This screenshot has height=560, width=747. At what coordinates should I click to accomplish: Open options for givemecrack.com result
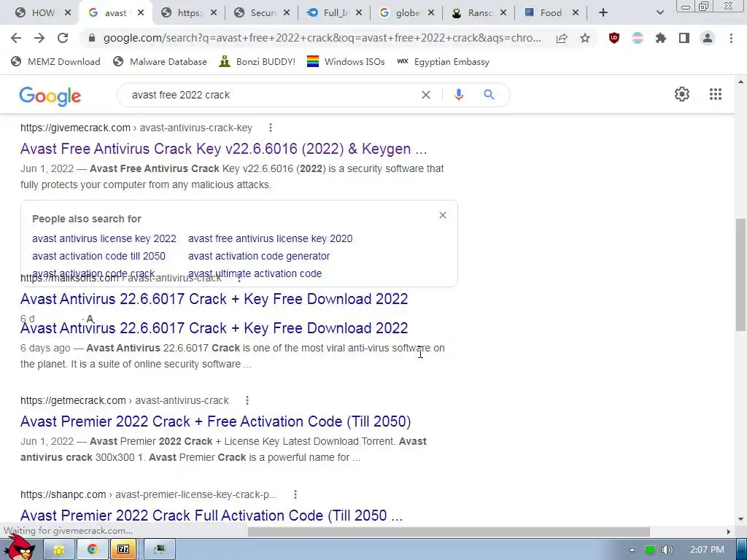point(271,128)
